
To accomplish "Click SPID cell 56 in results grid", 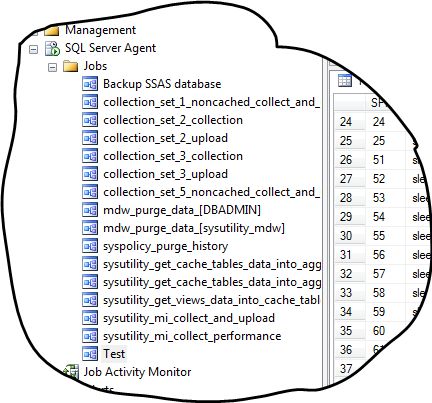I will tap(386, 255).
